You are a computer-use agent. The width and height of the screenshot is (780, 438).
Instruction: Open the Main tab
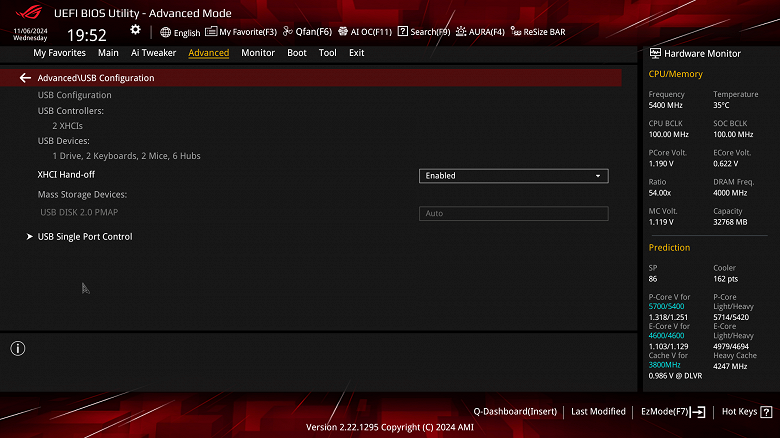point(108,53)
